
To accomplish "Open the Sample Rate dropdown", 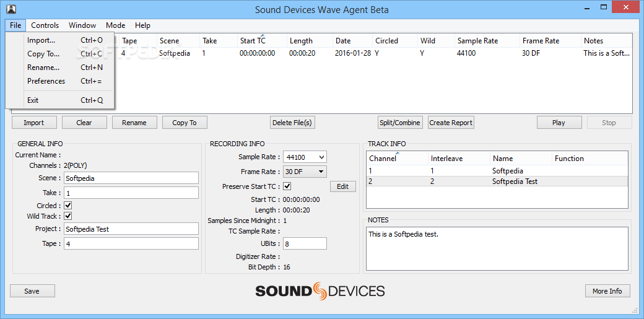I will [305, 157].
